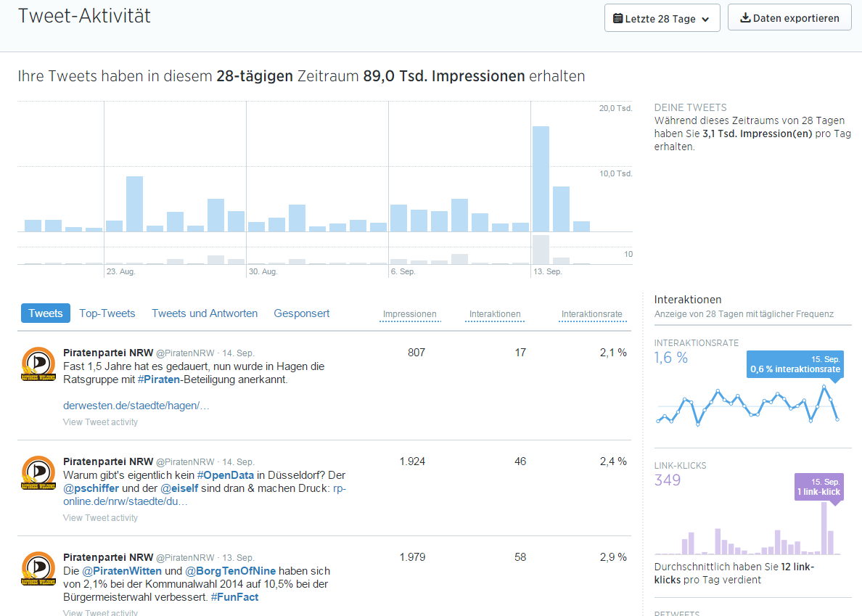Click Piratenpartei avatar on OpenData tweet

[x=38, y=473]
